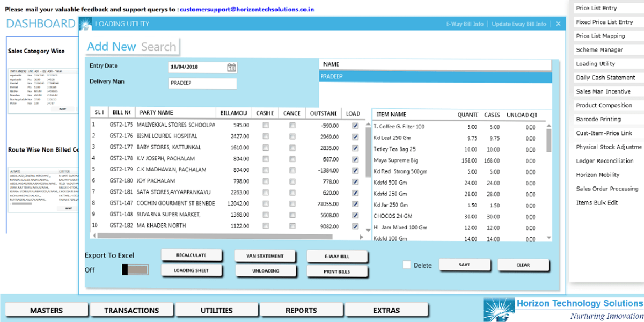The height and width of the screenshot is (322, 644).
Task: Click the Horizon Technology Solutions logo
Action: 499,309
